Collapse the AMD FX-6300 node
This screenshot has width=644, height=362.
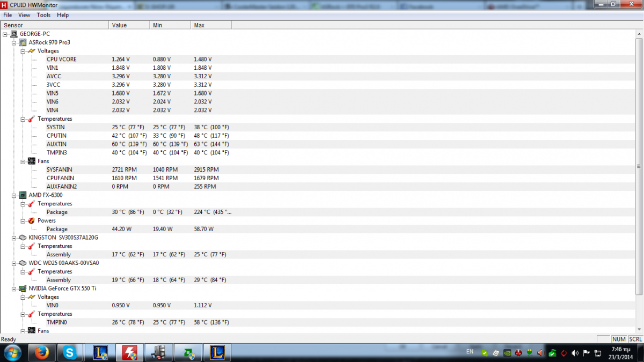click(14, 195)
